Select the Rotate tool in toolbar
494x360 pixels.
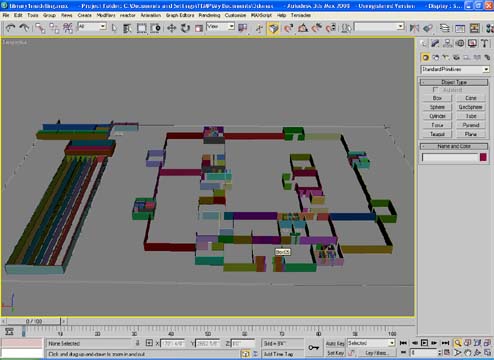pyautogui.click(x=185, y=28)
